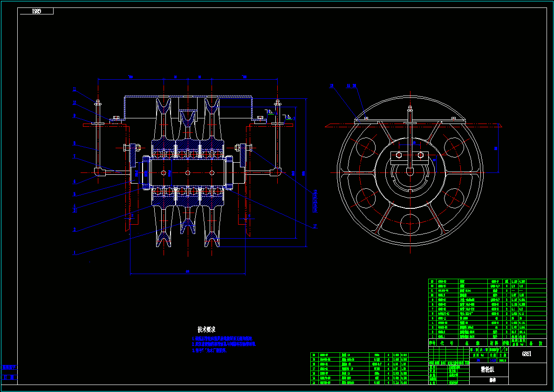Click the drawing title '滑轮组' in title block
Viewport: 554px width, 392px height.
pyautogui.click(x=487, y=370)
